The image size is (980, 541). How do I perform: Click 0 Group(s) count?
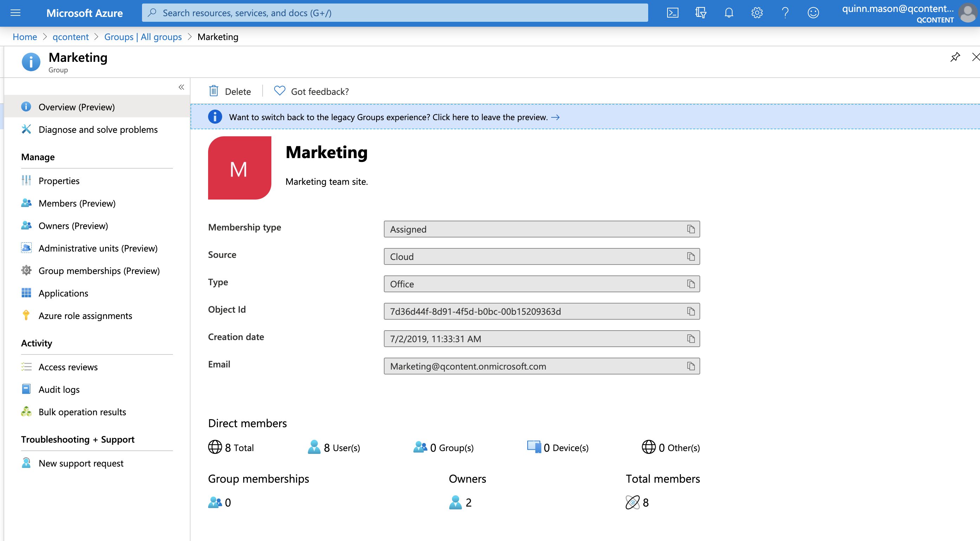click(443, 448)
